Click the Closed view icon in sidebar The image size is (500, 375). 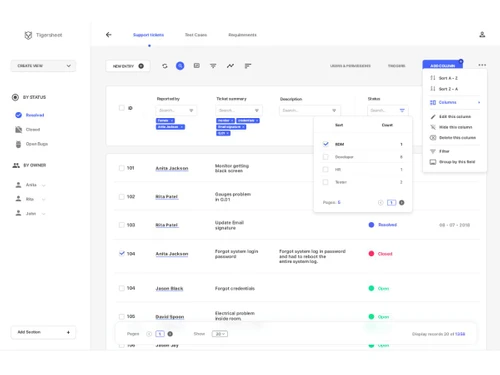[19, 130]
